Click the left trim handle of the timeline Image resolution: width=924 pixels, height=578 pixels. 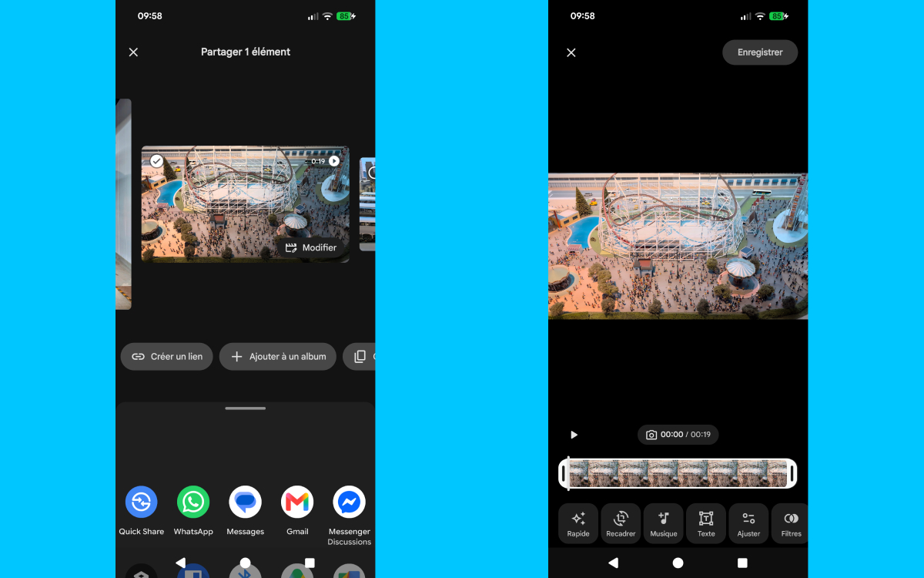pyautogui.click(x=564, y=473)
